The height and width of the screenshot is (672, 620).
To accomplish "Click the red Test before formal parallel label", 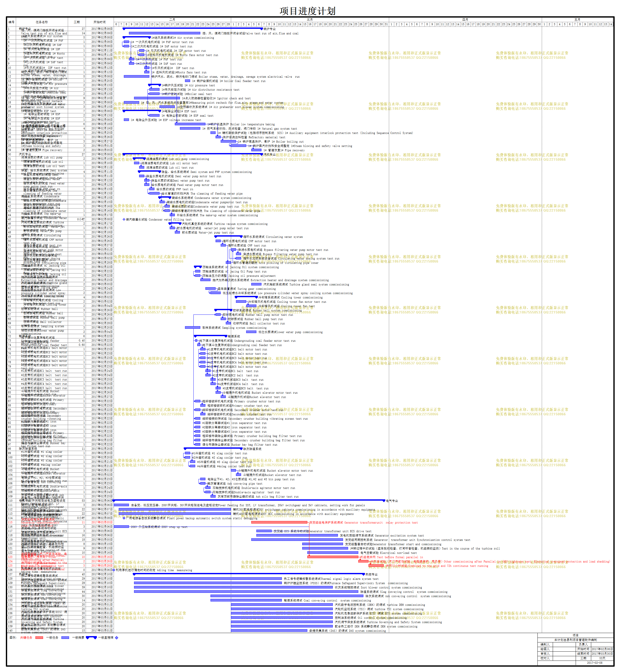I will (x=391, y=557).
